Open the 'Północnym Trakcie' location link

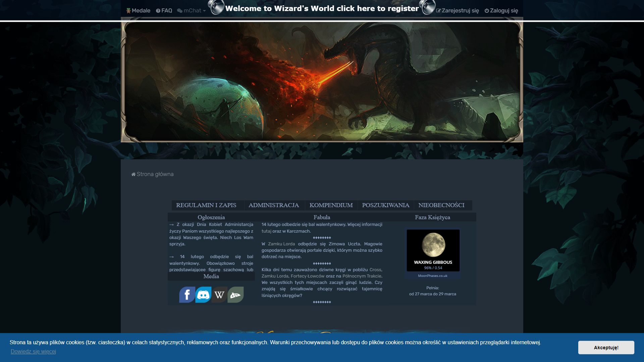pos(362,276)
